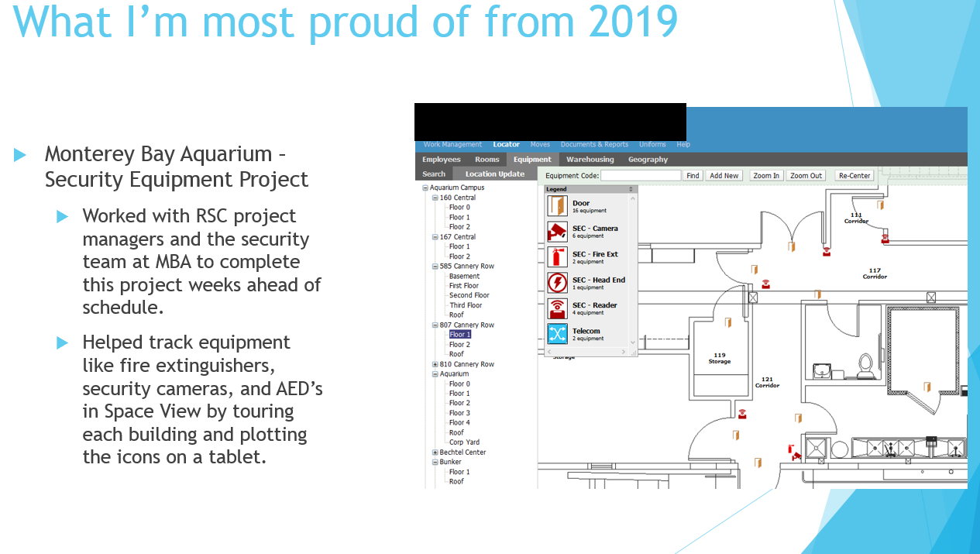The width and height of the screenshot is (980, 554).
Task: Click the 121 Corridor room label
Action: [x=767, y=382]
